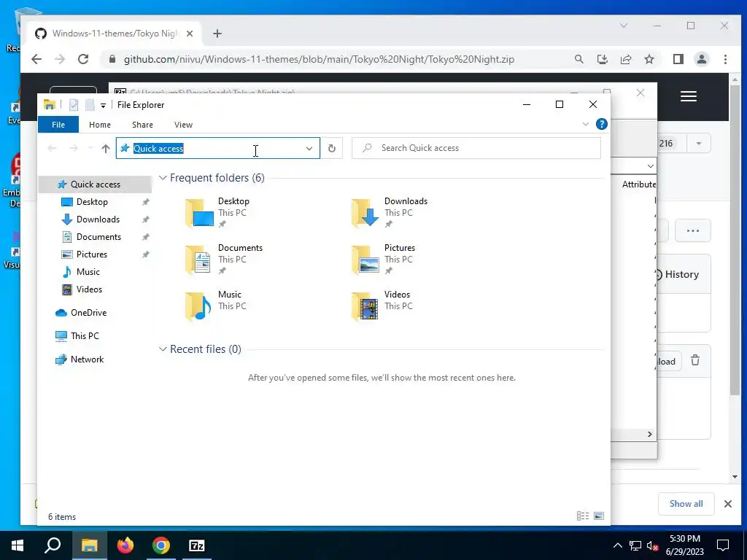Expand the address bar history dropdown

click(x=309, y=149)
